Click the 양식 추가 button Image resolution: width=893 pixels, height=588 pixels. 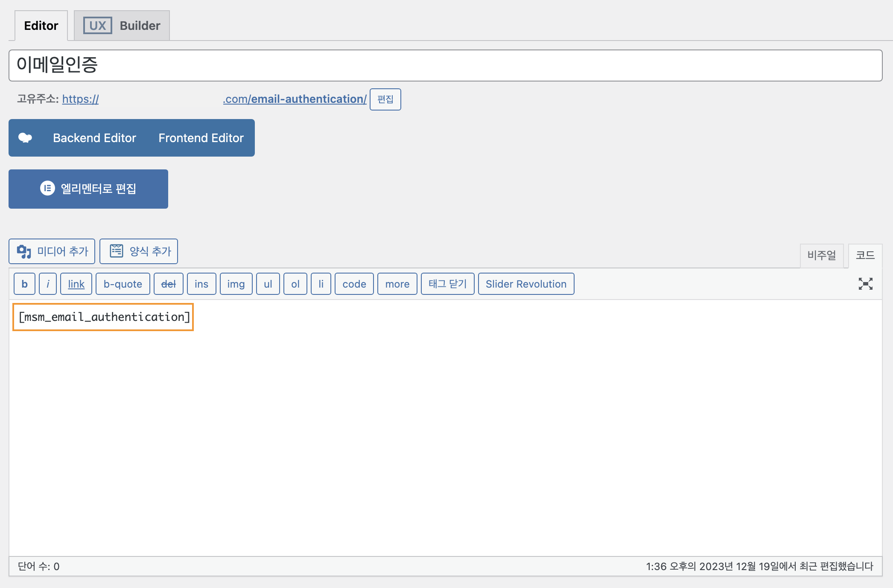(139, 251)
